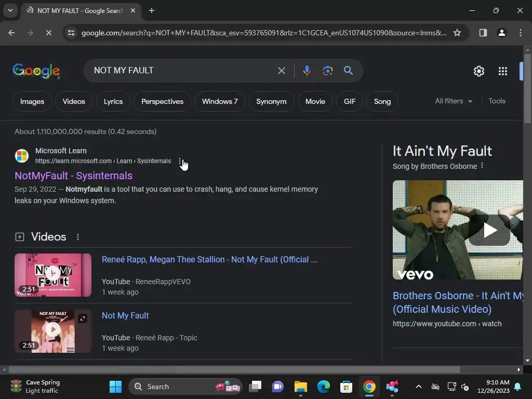Image resolution: width=532 pixels, height=399 pixels.
Task: Go to the Google logo homepage
Action: (x=36, y=71)
